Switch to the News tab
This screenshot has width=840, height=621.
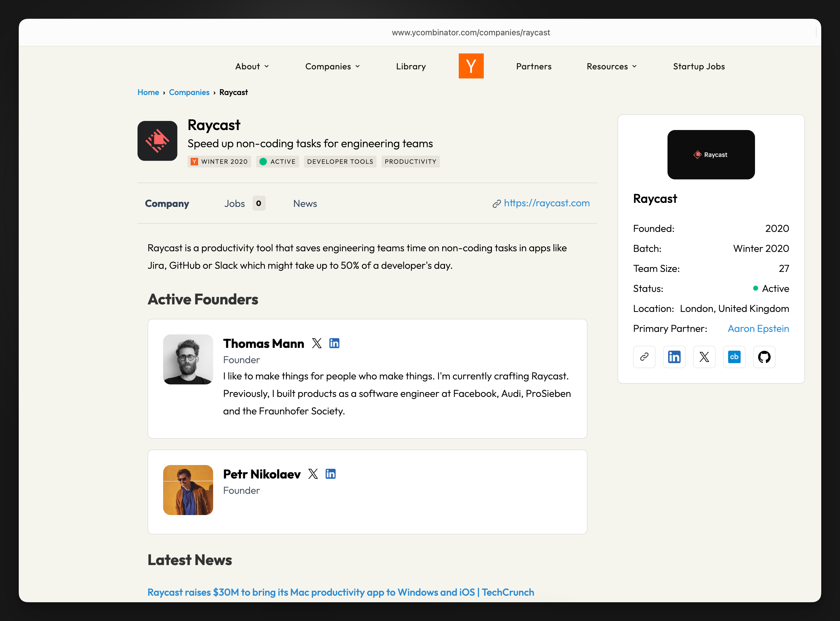pyautogui.click(x=305, y=203)
